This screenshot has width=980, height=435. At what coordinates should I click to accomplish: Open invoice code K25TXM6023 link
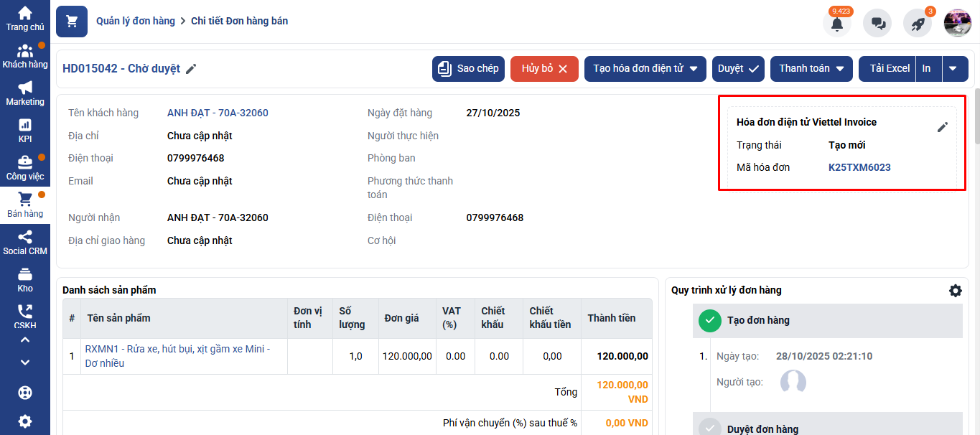(x=859, y=167)
